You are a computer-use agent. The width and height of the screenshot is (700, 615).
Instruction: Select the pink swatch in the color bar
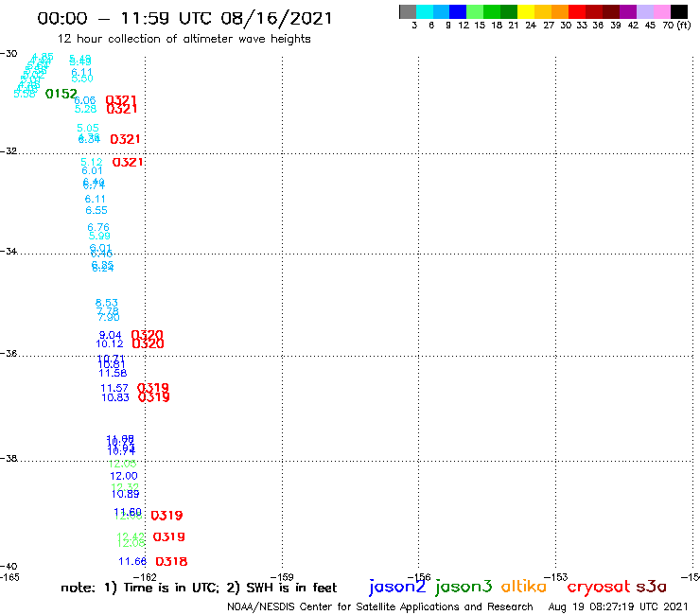click(x=661, y=11)
